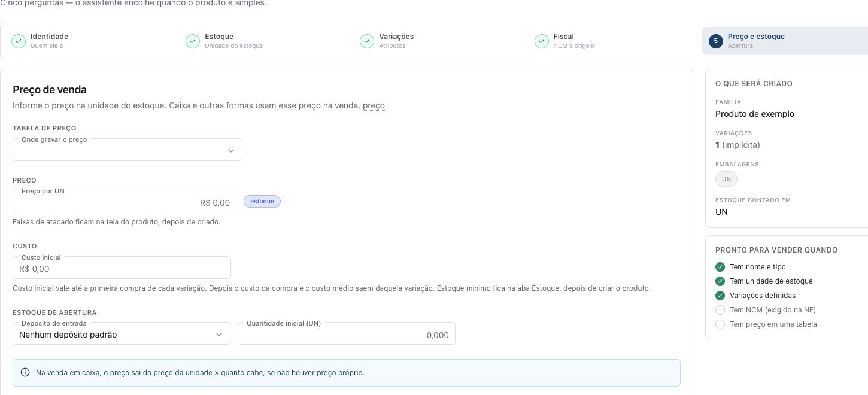Click the green check beside 'Tem nome e tipo'

[x=720, y=267]
